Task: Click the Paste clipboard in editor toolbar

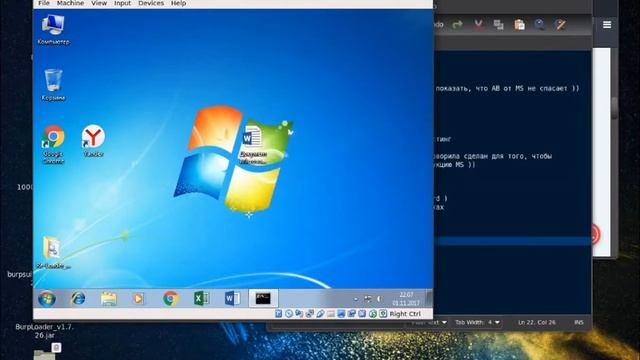Action: tap(519, 25)
